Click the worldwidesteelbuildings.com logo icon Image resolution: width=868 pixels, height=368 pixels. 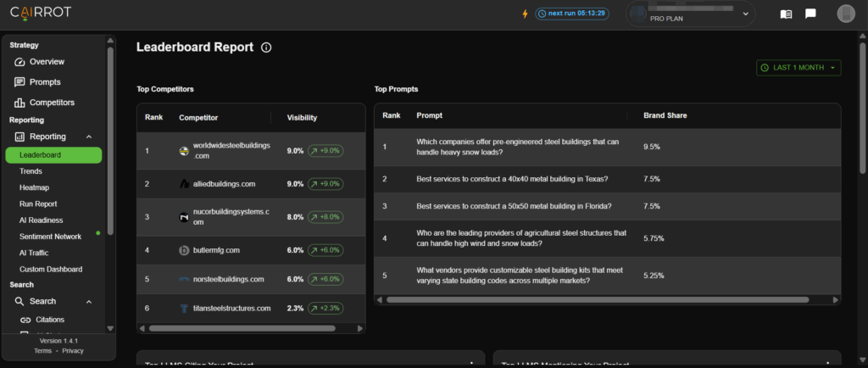[184, 151]
